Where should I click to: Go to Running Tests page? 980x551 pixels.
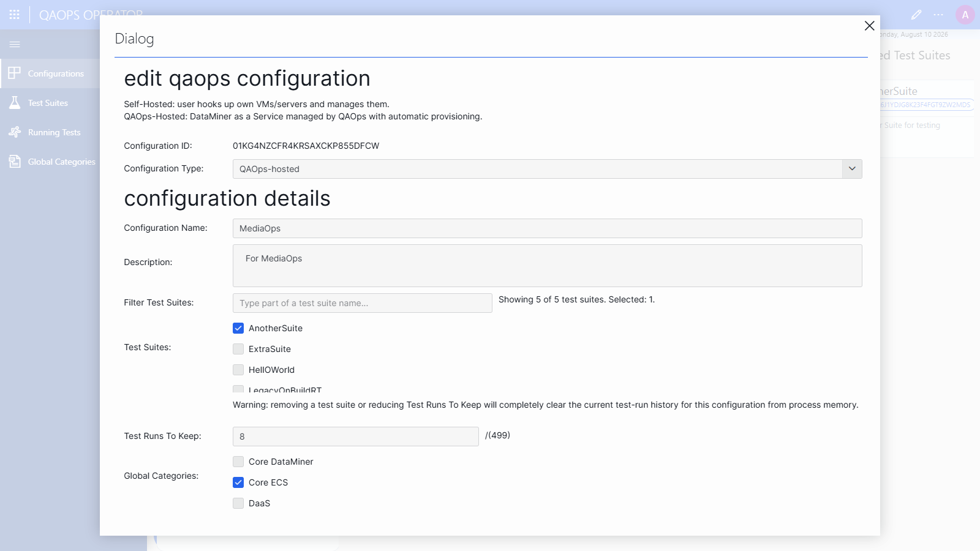[x=50, y=132]
